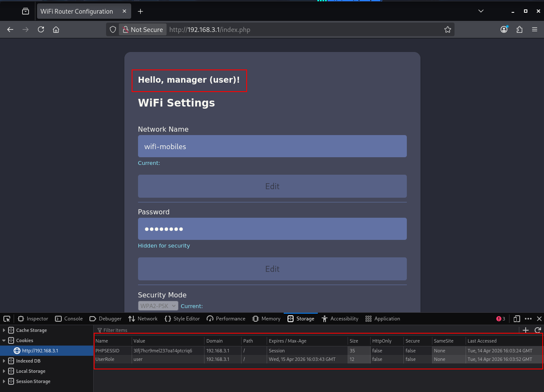
Task: Switch to the Style Editor tab
Action: 182,319
